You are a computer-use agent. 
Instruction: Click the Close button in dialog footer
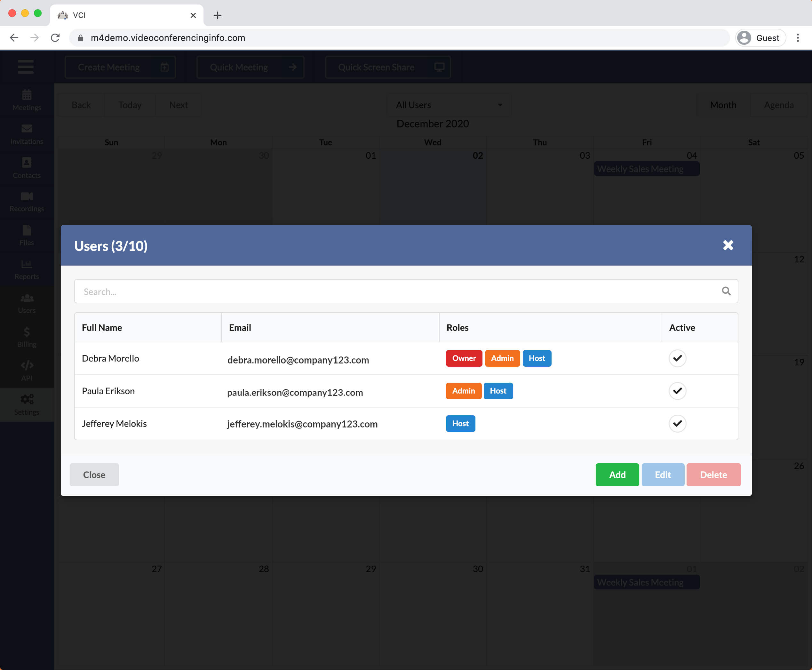pos(94,475)
